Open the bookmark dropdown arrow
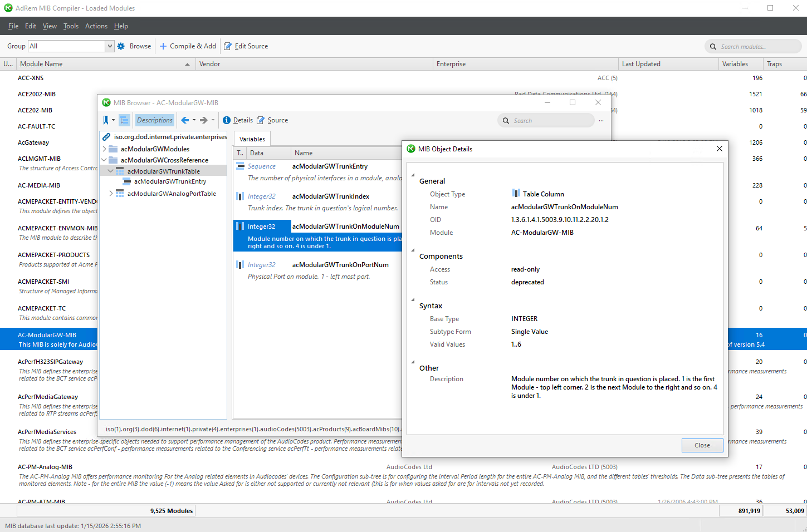 [113, 120]
